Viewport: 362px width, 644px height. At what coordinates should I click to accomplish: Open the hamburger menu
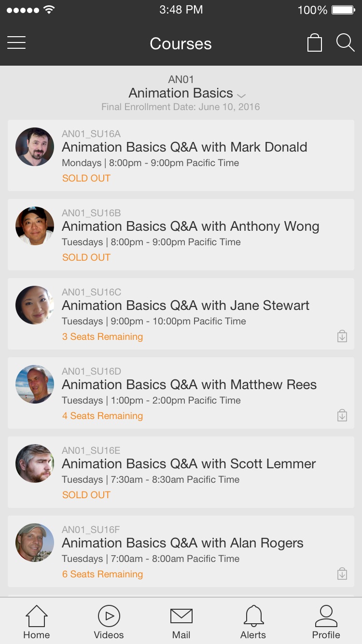point(16,43)
